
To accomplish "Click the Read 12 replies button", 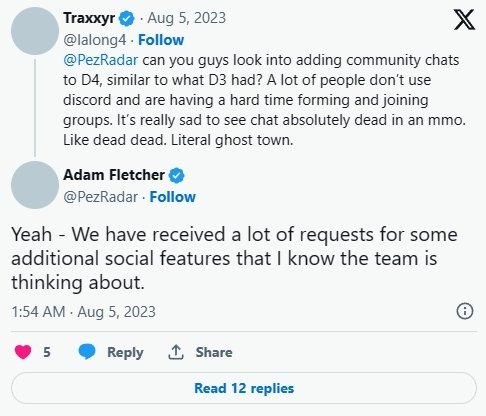I will [x=244, y=388].
